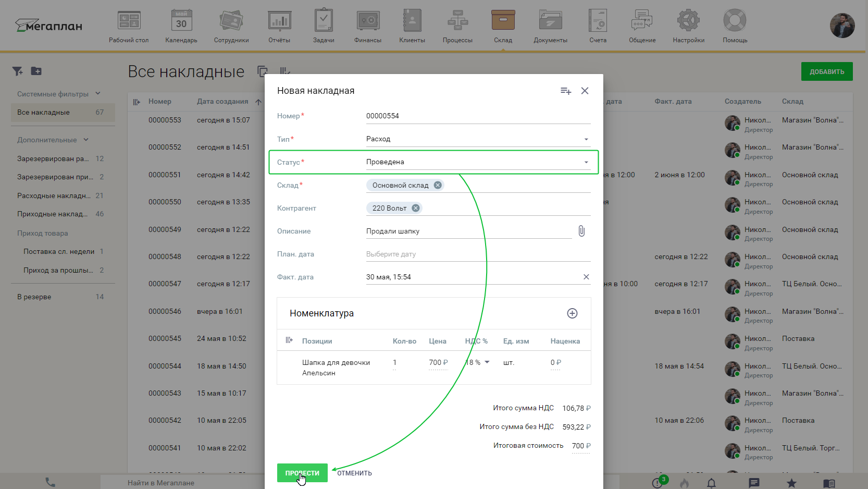Select Расходные накладные filter
Viewport: 868px width, 489px height.
coord(63,195)
